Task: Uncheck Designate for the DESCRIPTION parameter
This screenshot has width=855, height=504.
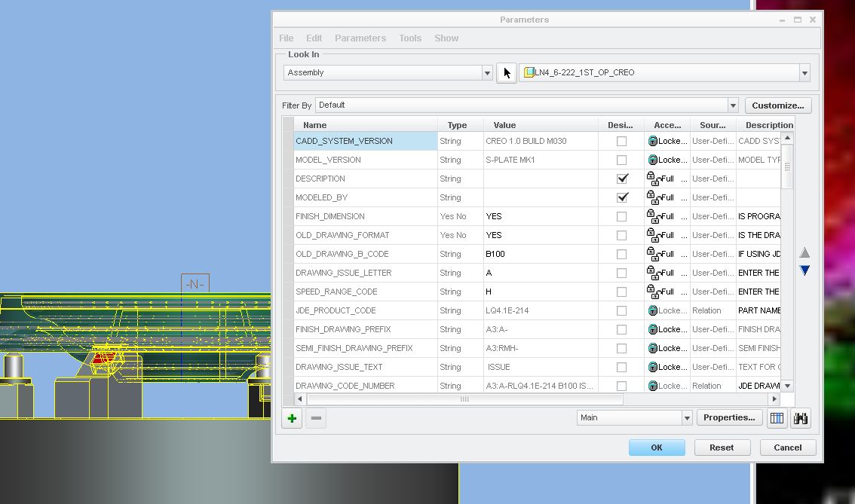Action: tap(621, 179)
